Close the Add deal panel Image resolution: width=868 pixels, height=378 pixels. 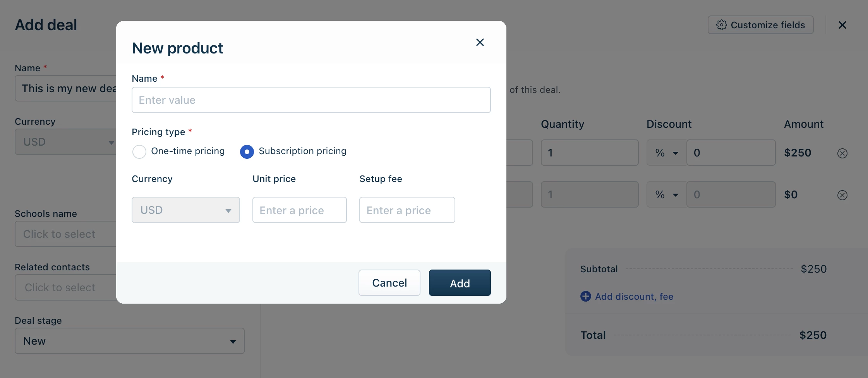(x=842, y=25)
